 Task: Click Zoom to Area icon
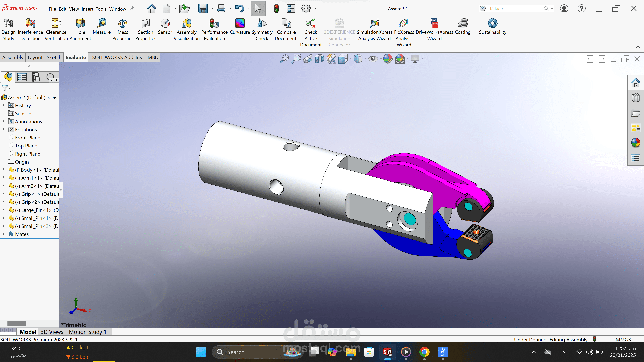click(296, 59)
